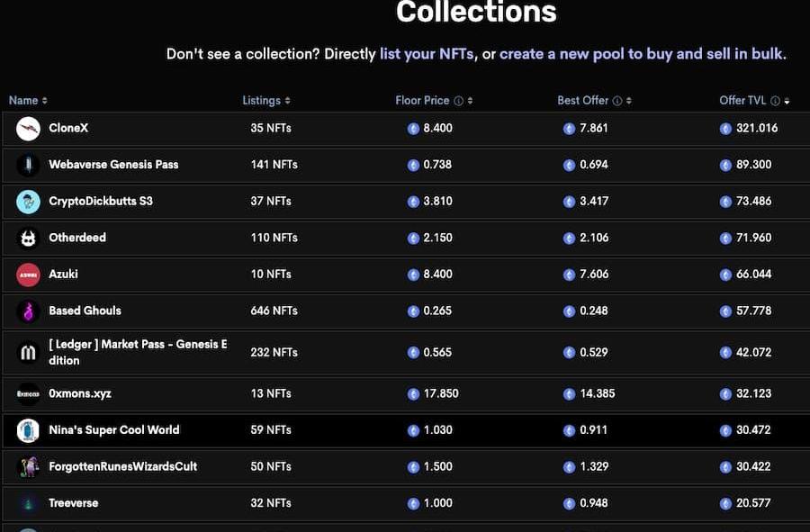Open the Treeverse collection name
Screen dimensions: 810x532
74,503
